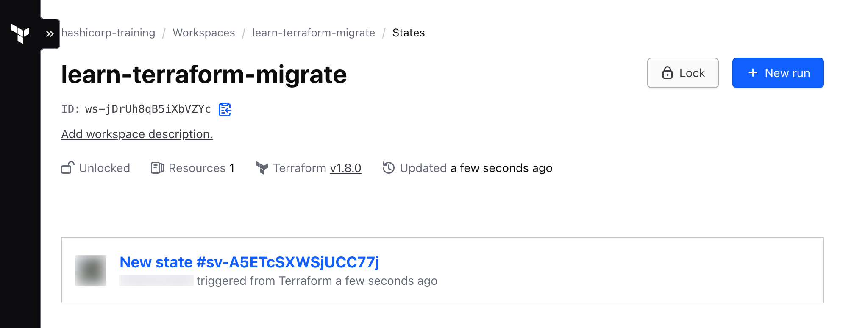Click the unlocked padlock status icon
Screen dimensions: 868x328
(68, 168)
